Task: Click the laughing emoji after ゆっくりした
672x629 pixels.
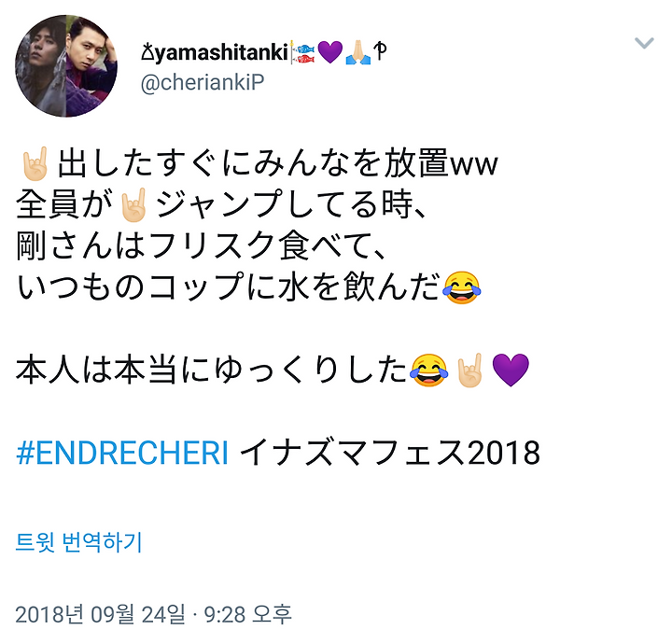Action: point(428,370)
